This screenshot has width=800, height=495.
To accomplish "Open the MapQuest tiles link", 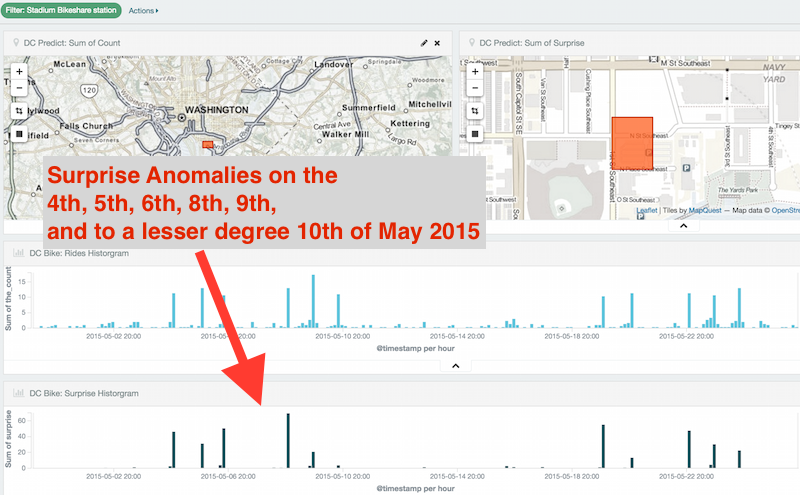I will click(x=705, y=210).
